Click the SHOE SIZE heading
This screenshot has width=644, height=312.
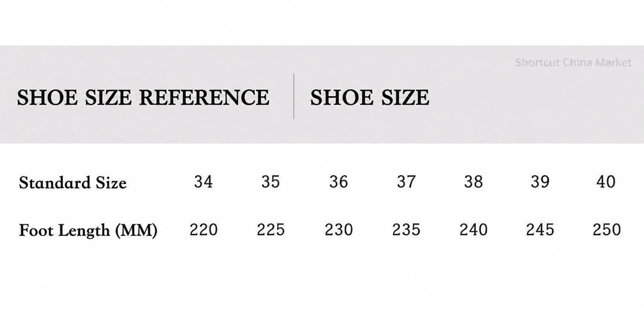click(370, 98)
